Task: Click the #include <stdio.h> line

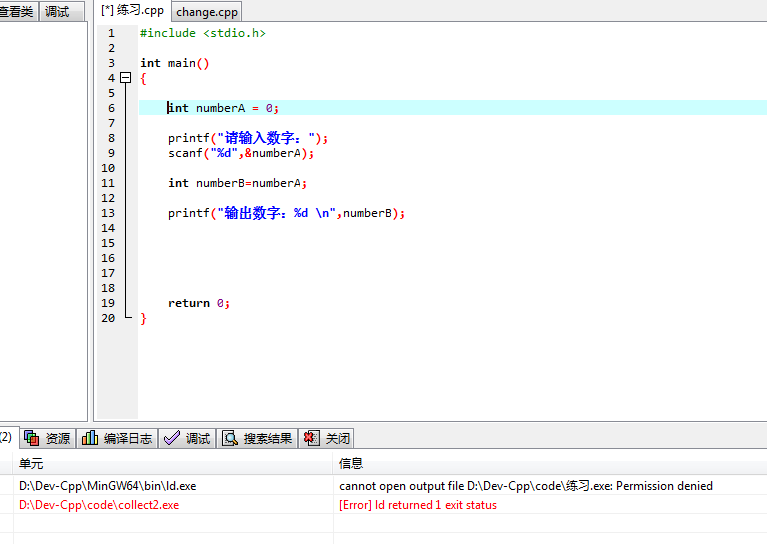Action: click(x=203, y=33)
